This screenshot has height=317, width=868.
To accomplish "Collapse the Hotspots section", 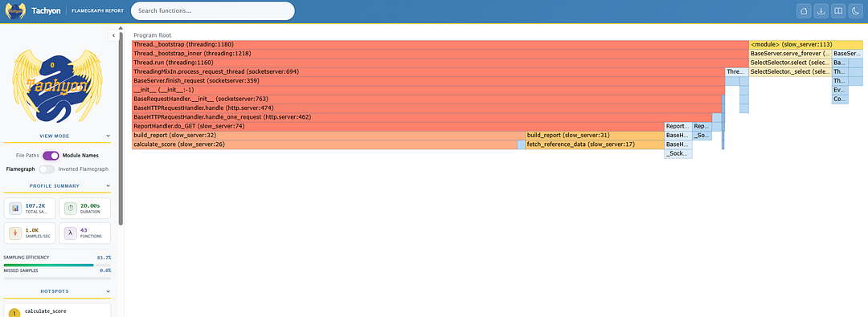I will pos(108,291).
